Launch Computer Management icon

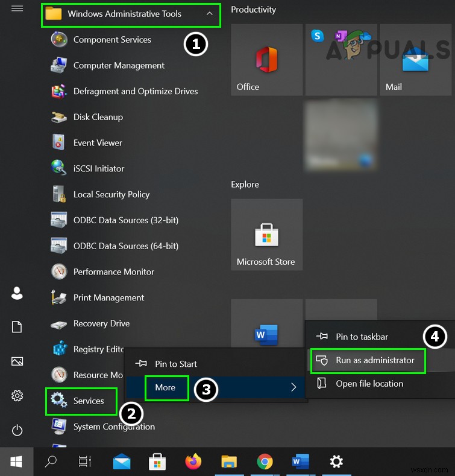[59, 65]
